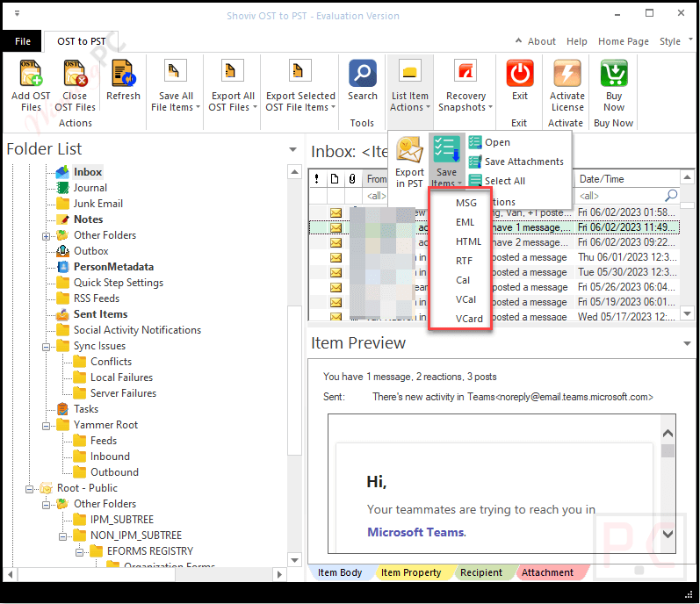Open the File tab

pos(22,41)
